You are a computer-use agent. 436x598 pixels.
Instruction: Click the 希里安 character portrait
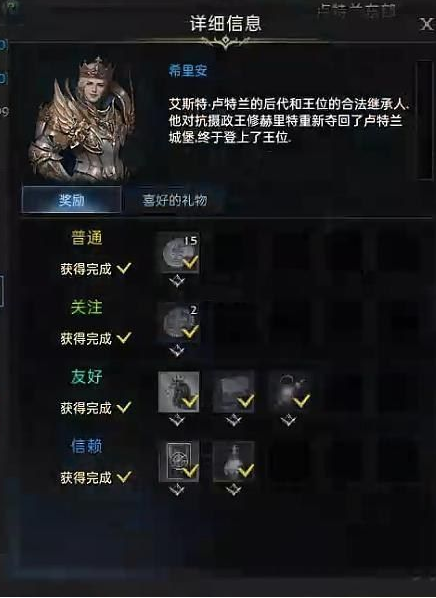click(82, 118)
